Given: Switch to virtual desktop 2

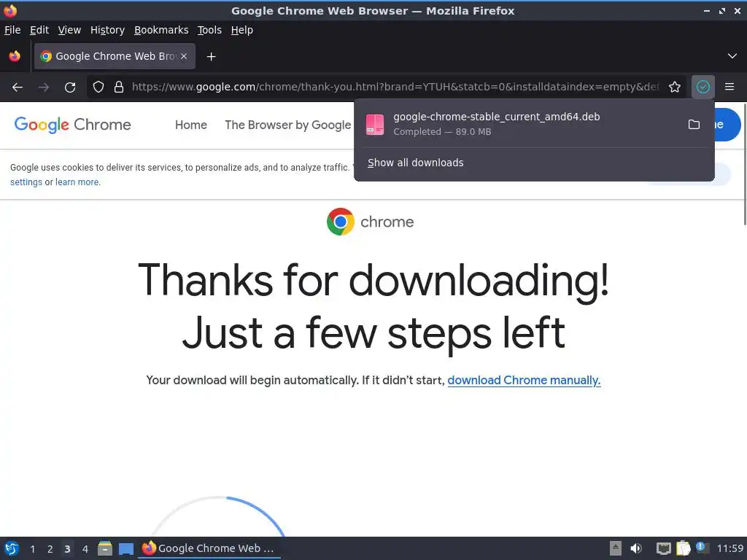Looking at the screenshot, I should [50, 549].
